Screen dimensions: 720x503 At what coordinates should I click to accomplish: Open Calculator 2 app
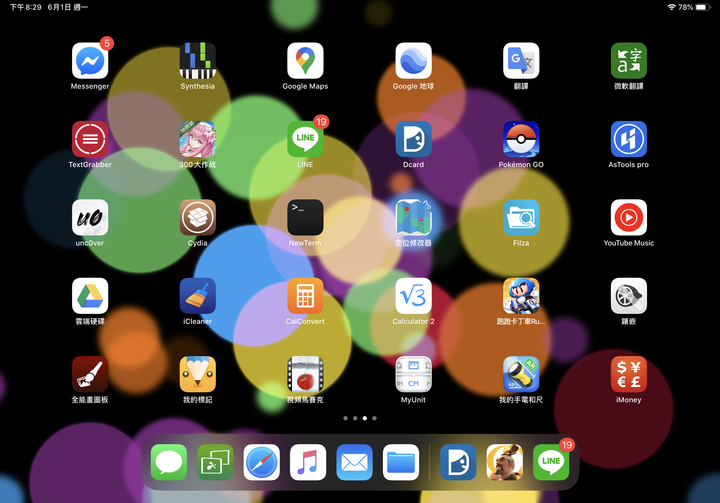tap(413, 296)
